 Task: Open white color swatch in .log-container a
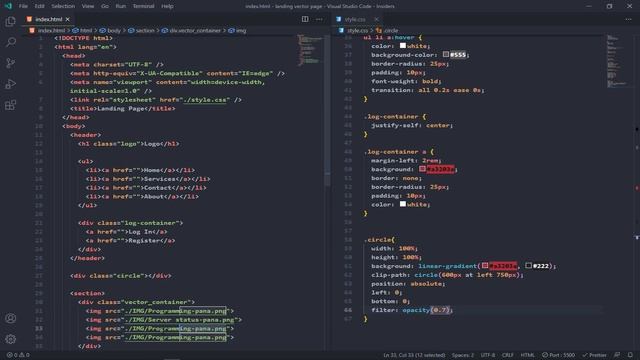tap(403, 204)
